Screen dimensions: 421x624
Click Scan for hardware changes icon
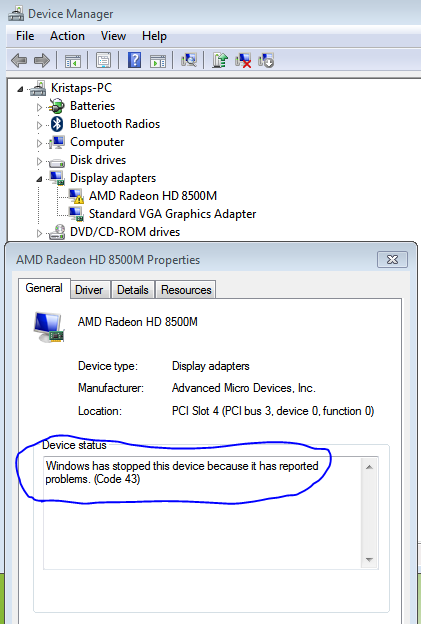(x=189, y=60)
